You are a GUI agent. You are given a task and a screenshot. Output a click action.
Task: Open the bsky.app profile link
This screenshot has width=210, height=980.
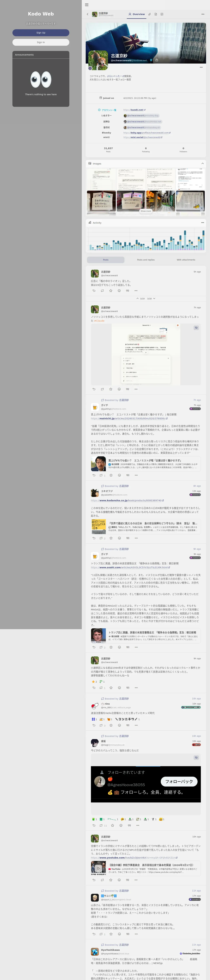(147, 133)
